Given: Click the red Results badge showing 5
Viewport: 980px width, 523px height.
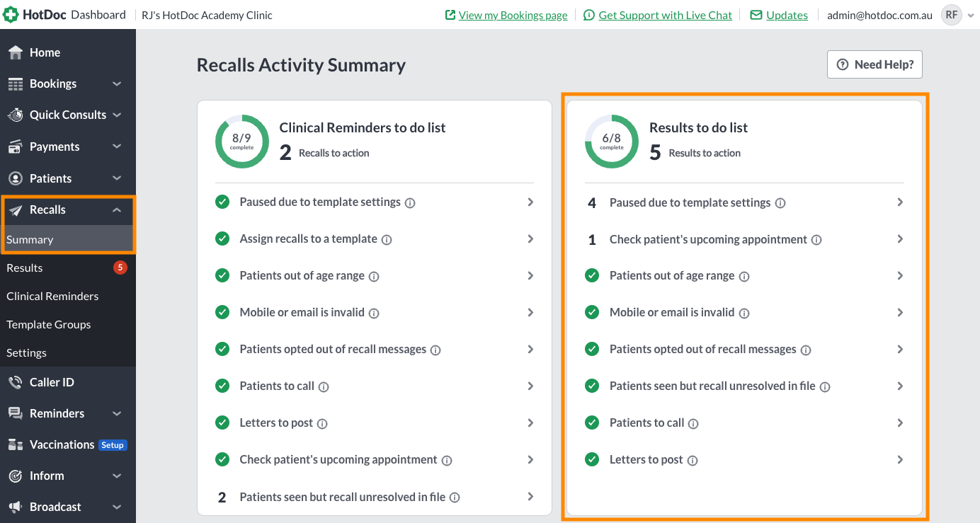Looking at the screenshot, I should point(120,268).
